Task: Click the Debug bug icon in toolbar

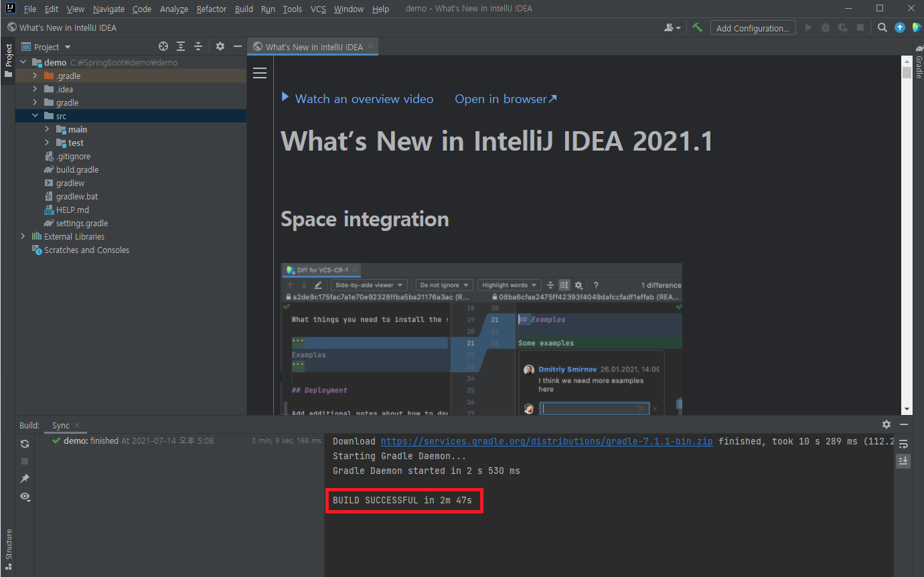Action: pyautogui.click(x=826, y=27)
